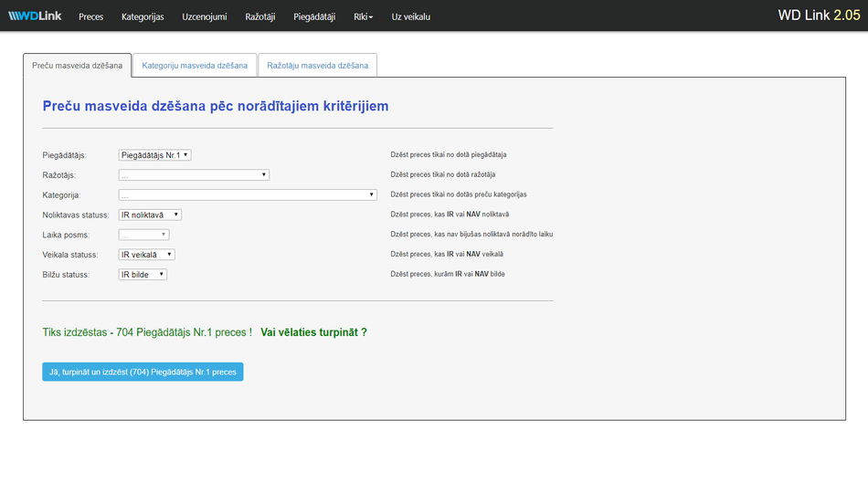Switch to the Kategoriju masveida dzēšana tab

tap(195, 66)
